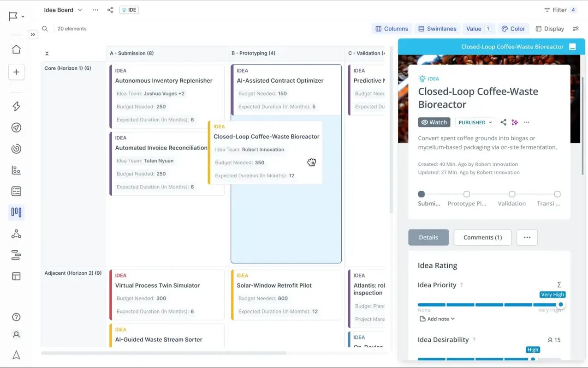
Task: Switch to the Comments (1) tab
Action: click(x=482, y=237)
